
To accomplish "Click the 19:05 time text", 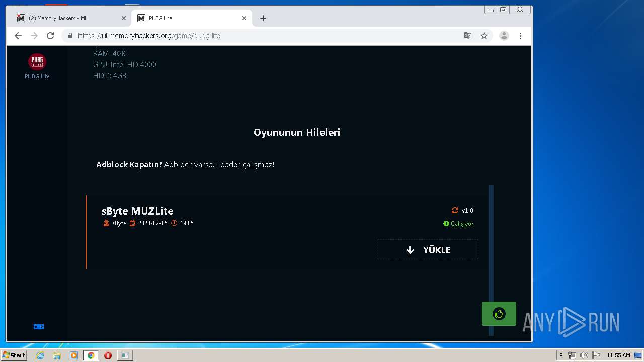I will [187, 223].
